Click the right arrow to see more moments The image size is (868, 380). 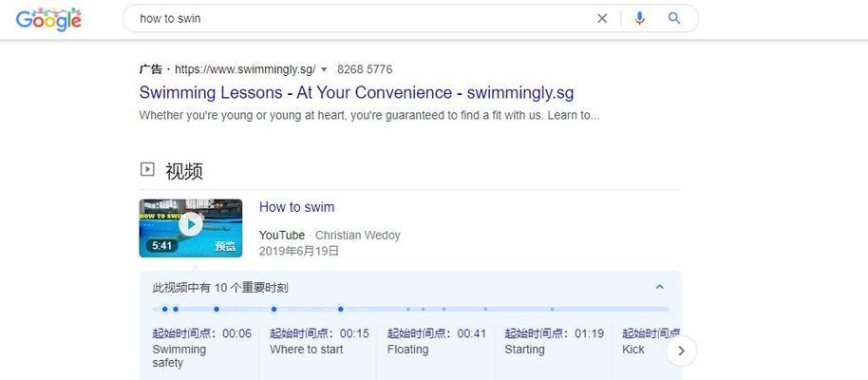682,351
